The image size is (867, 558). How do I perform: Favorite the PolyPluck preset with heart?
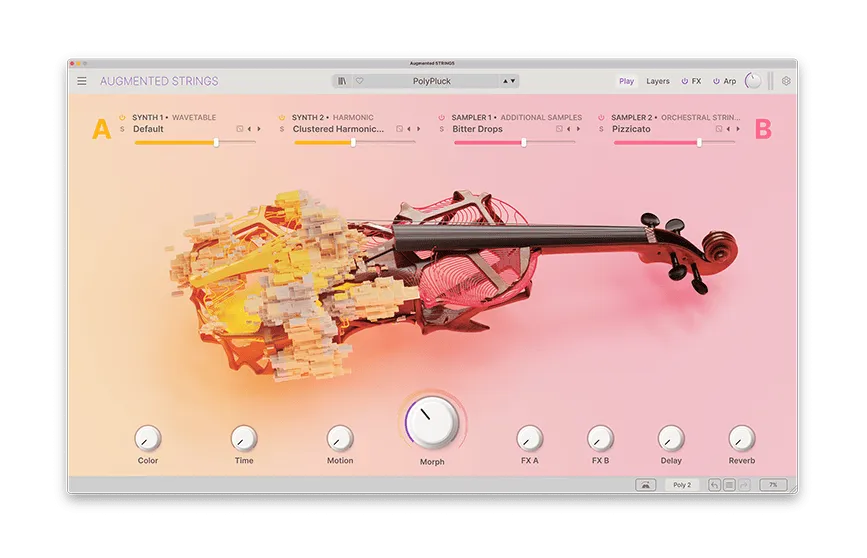(x=359, y=81)
